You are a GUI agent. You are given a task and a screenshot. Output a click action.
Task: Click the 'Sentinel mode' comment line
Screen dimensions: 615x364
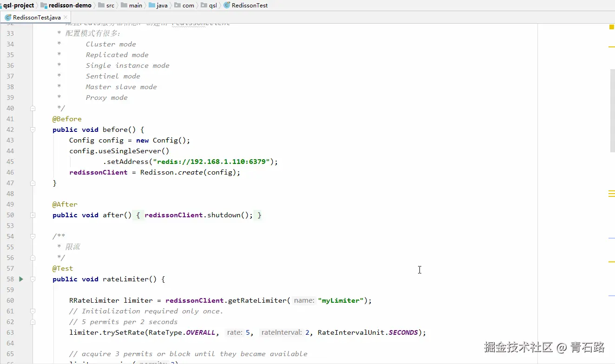tap(113, 76)
